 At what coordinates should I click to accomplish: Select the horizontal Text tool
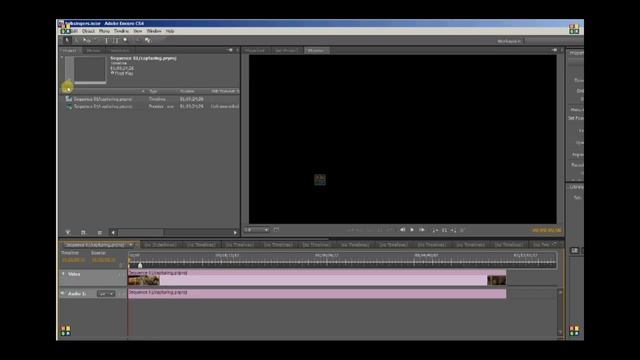pos(106,40)
